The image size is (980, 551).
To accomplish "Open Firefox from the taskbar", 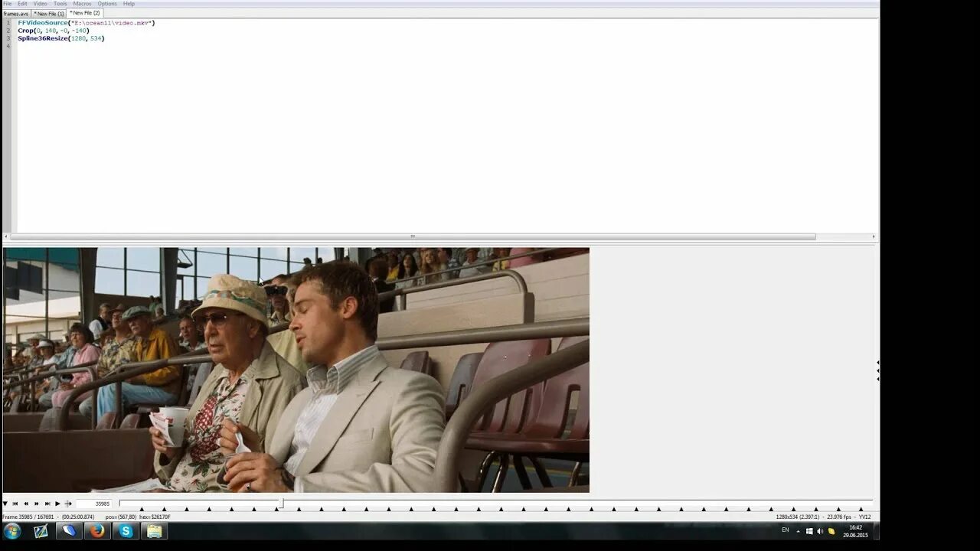I will (x=97, y=531).
